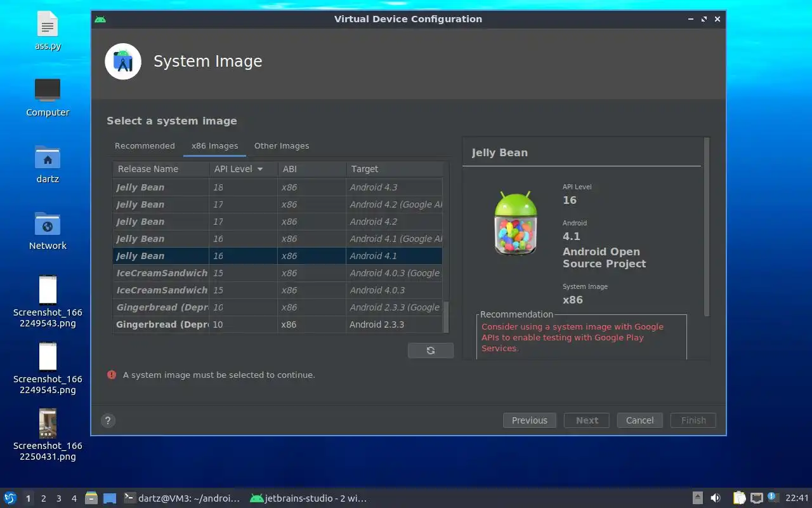Click the Android Open Source Project text
Screen dimensions: 812x508
(605, 258)
